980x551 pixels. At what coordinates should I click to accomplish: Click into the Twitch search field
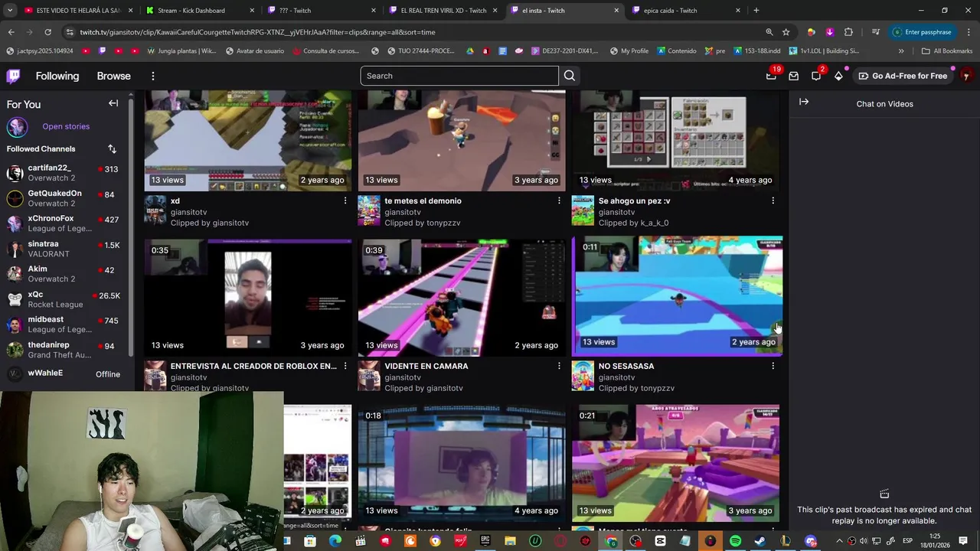(x=459, y=76)
